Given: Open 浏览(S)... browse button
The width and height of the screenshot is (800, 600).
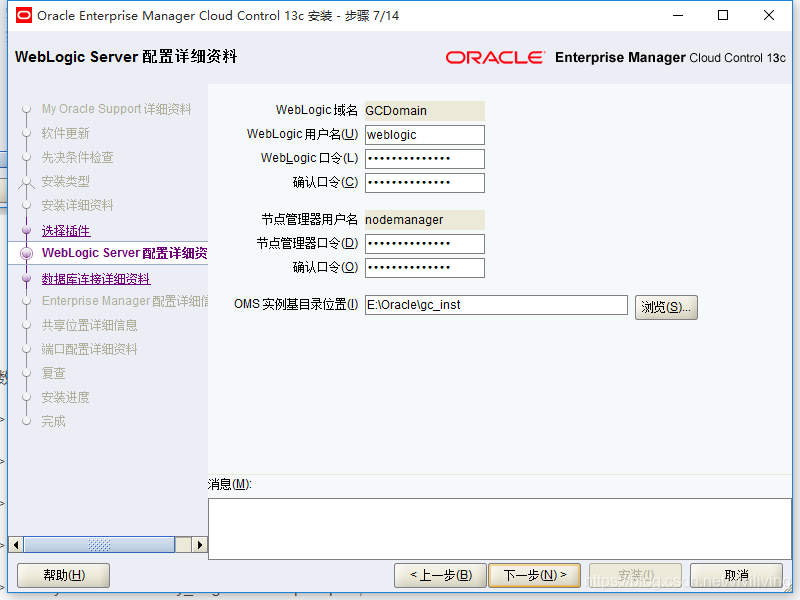Looking at the screenshot, I should [666, 307].
